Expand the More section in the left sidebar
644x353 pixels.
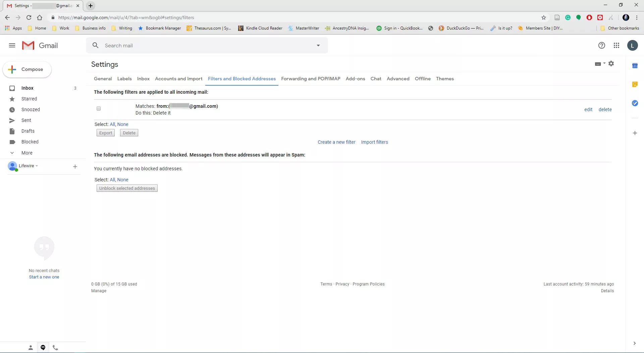click(x=27, y=153)
